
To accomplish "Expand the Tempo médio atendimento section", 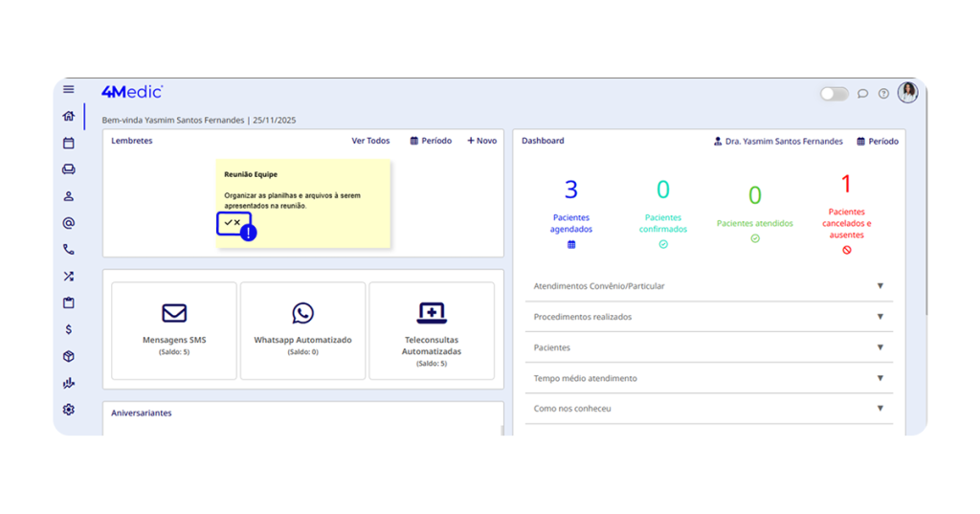I will click(x=880, y=378).
